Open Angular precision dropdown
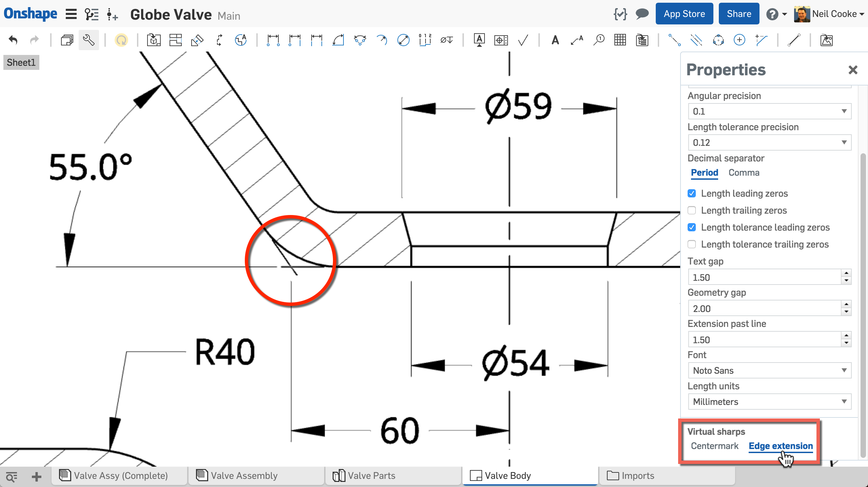This screenshot has height=487, width=868. point(770,111)
